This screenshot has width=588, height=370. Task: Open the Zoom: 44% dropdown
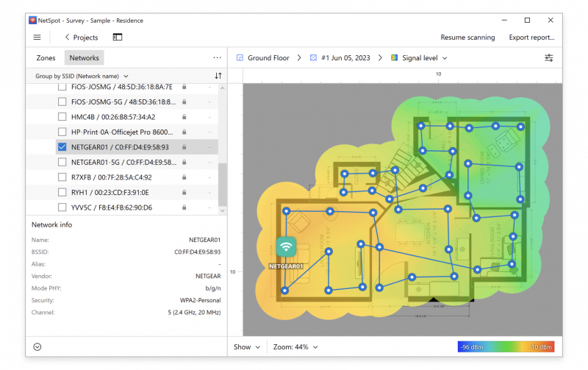click(x=295, y=347)
